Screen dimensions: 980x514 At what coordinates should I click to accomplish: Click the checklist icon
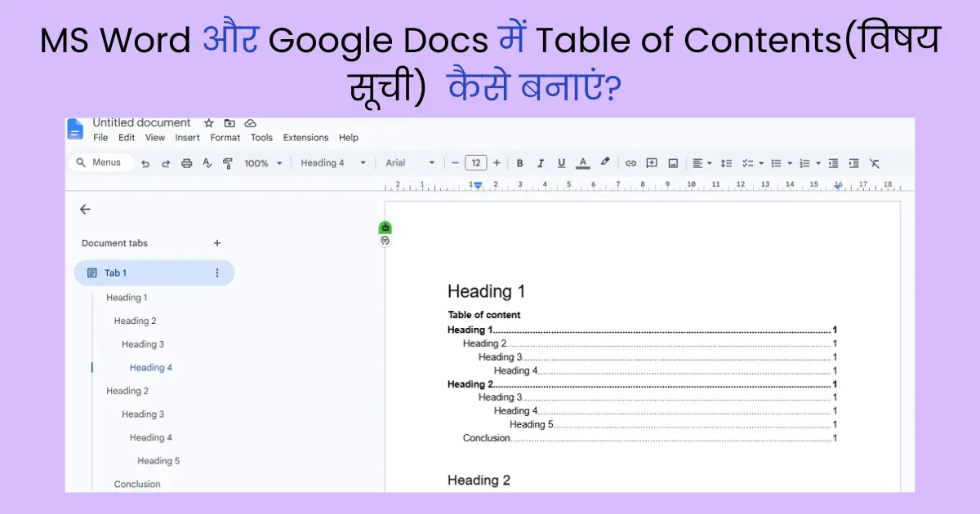[746, 163]
